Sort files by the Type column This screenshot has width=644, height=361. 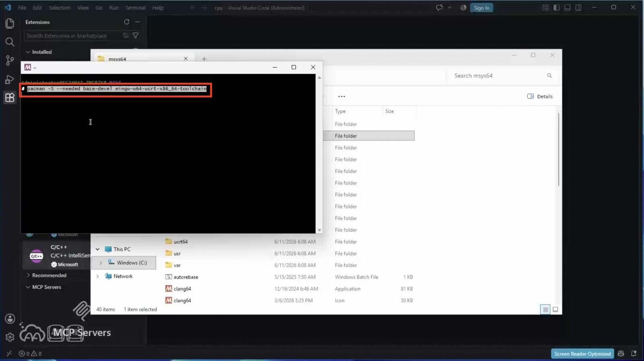tap(340, 111)
